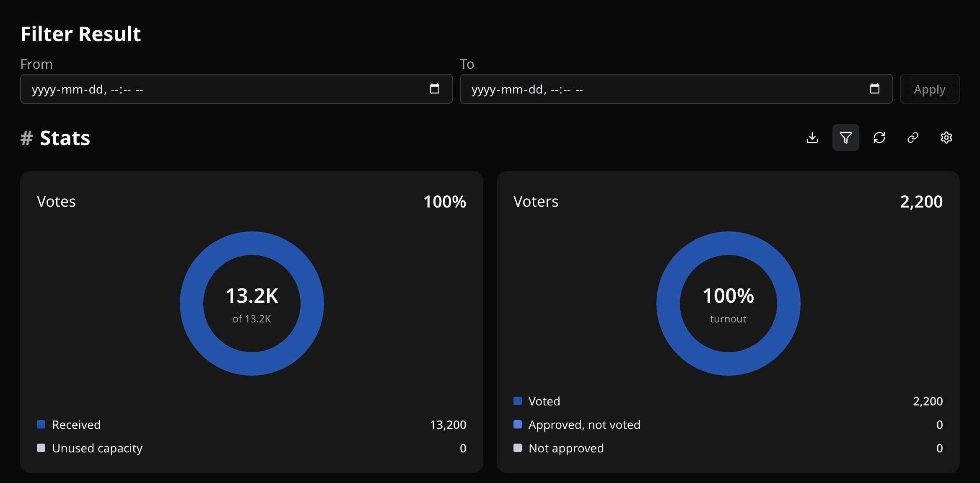This screenshot has height=483, width=980.
Task: Copy link using the chain icon
Action: tap(913, 138)
